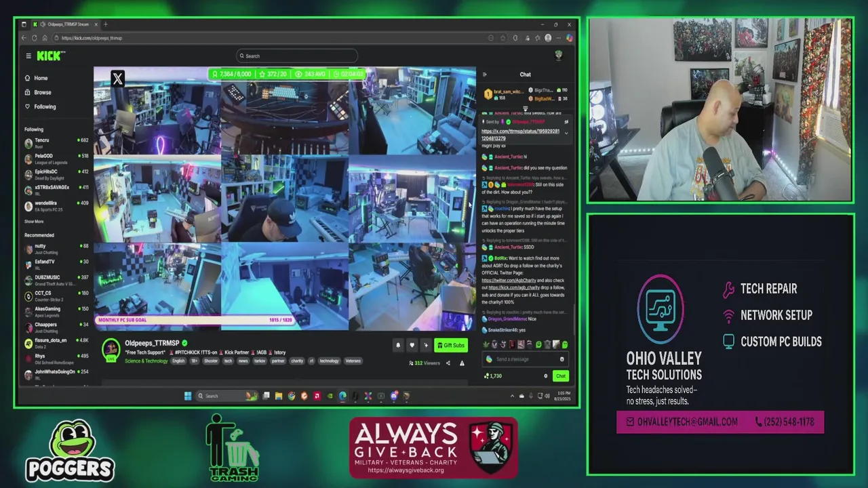The height and width of the screenshot is (488, 868).
Task: Reload the page with refresh icon
Action: point(35,38)
